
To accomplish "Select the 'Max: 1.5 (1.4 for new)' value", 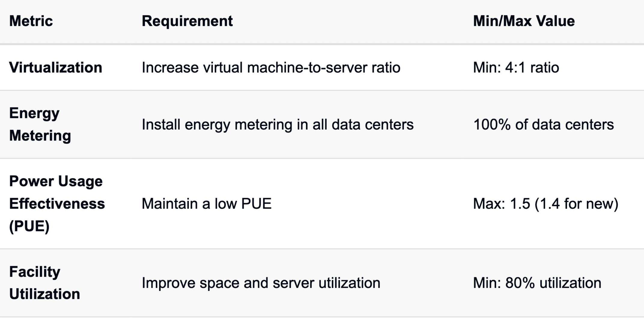I will pyautogui.click(x=546, y=204).
